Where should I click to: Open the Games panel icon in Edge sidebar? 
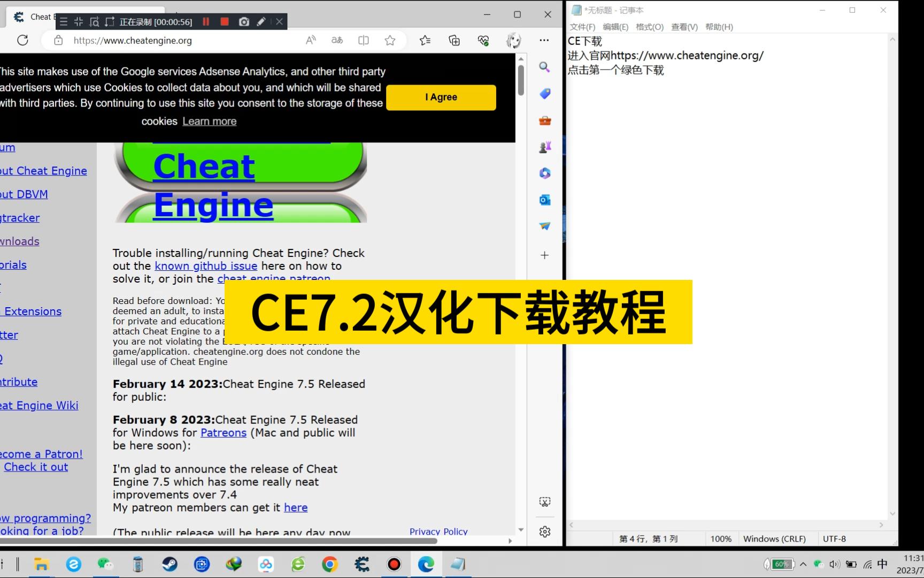pos(544,147)
